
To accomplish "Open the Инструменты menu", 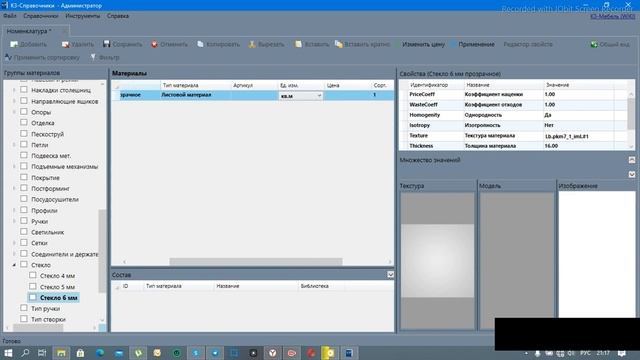I will pyautogui.click(x=82, y=16).
